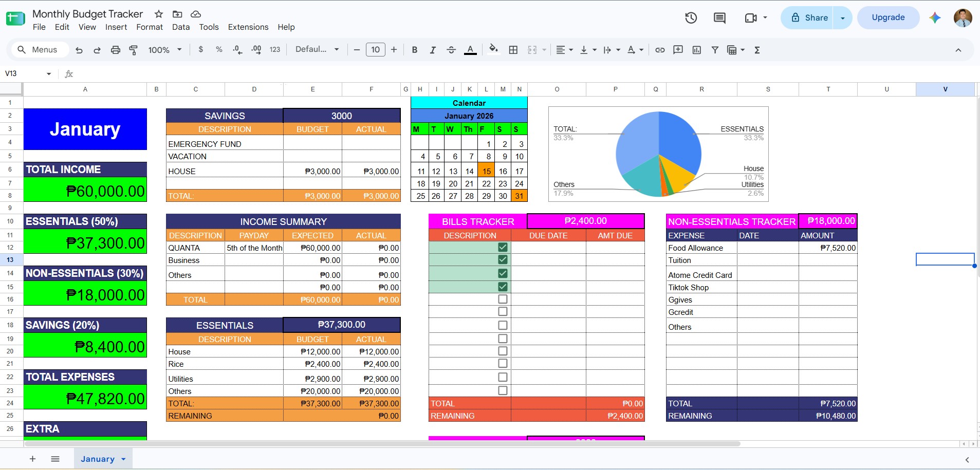Open the Insert menu
The height and width of the screenshot is (470, 980).
116,27
